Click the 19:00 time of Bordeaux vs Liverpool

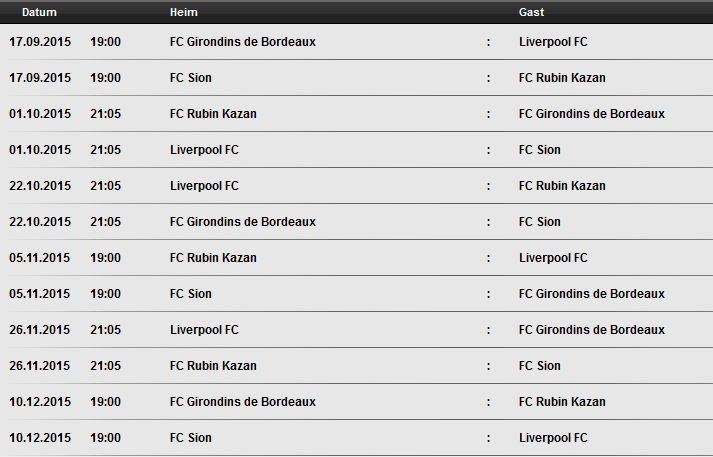[x=105, y=42]
